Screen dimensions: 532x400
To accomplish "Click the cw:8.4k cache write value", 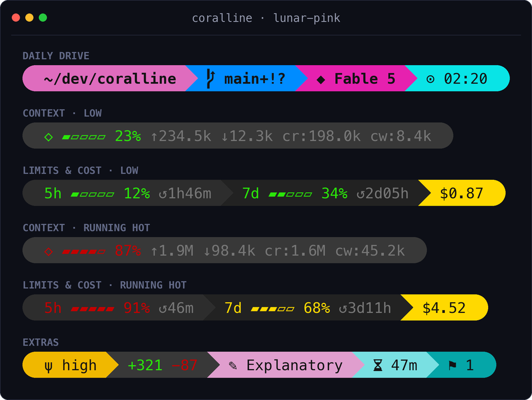I will pos(401,137).
